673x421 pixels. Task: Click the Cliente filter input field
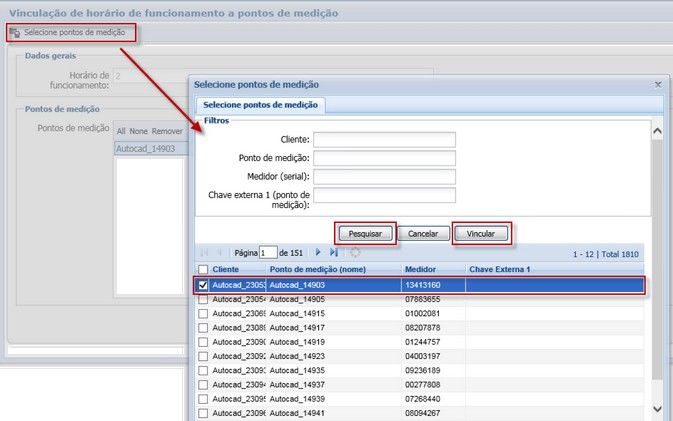[384, 140]
